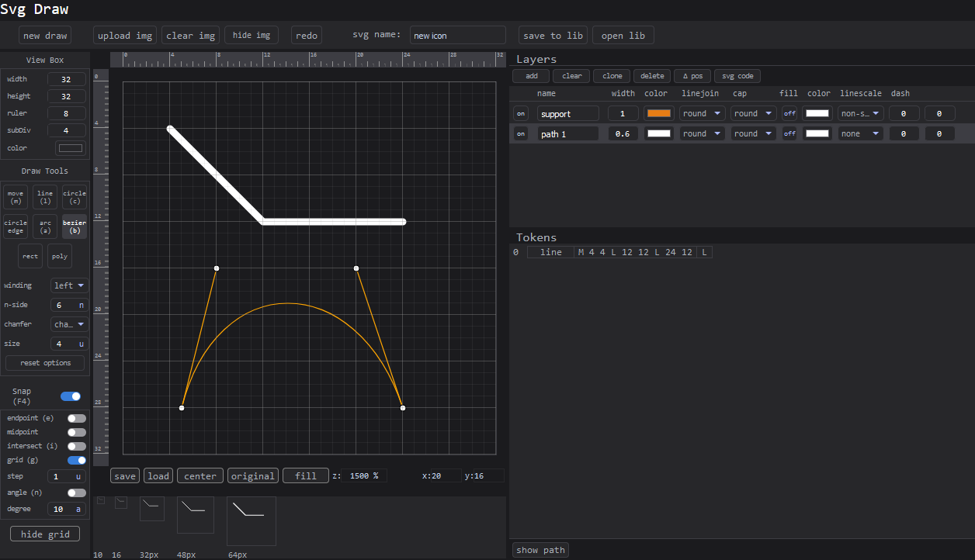The height and width of the screenshot is (560, 975).
Task: Click the center view button
Action: tap(200, 475)
